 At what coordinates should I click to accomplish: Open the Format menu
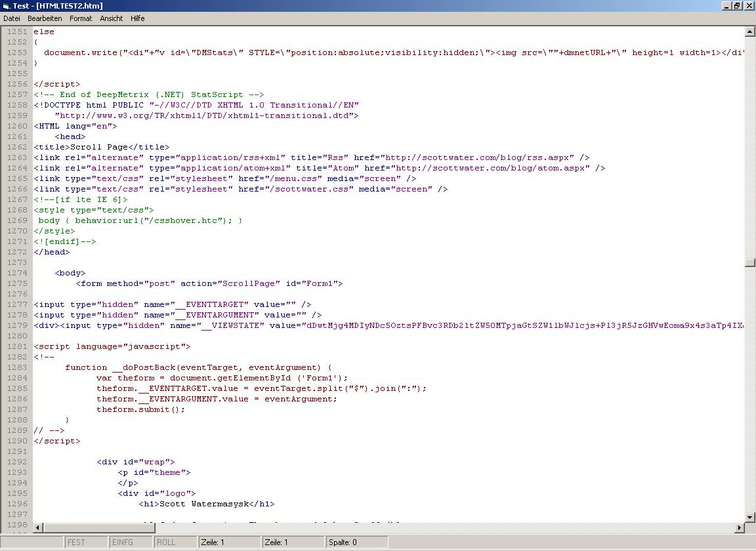81,18
